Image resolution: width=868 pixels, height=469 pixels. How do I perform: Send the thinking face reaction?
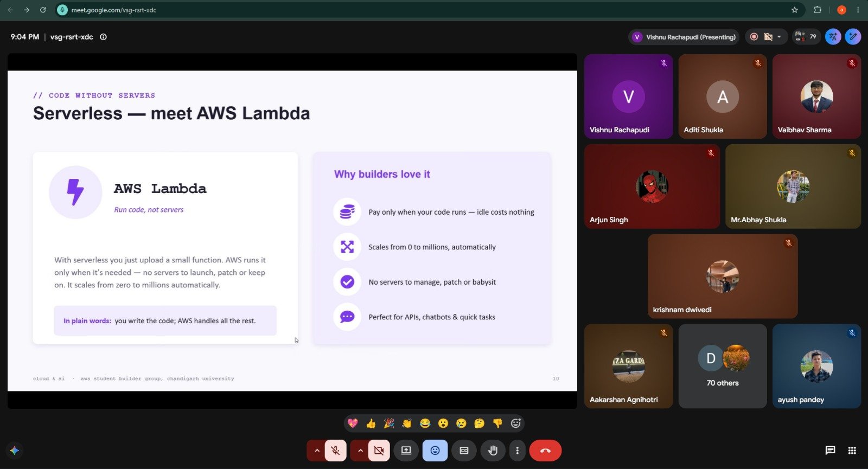pos(479,423)
